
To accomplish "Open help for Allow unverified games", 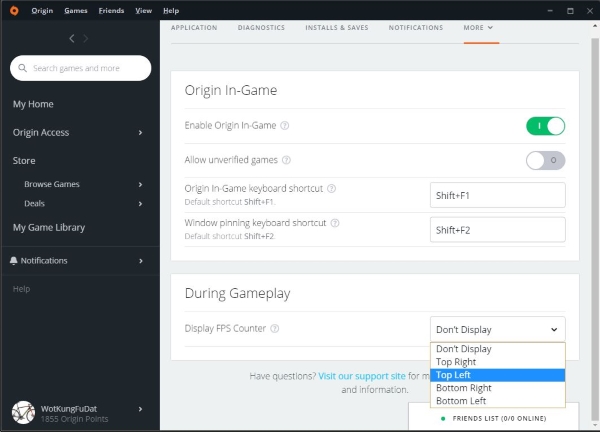I will (286, 160).
